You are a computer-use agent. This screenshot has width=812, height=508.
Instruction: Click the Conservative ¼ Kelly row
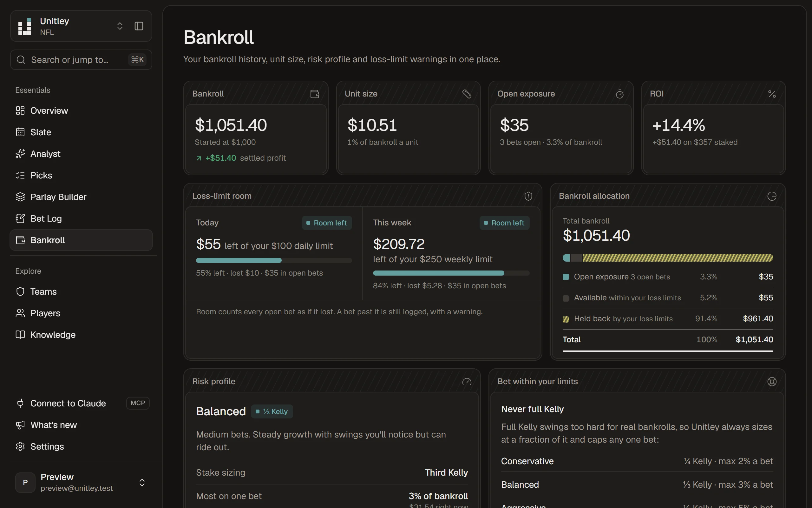[x=637, y=461]
